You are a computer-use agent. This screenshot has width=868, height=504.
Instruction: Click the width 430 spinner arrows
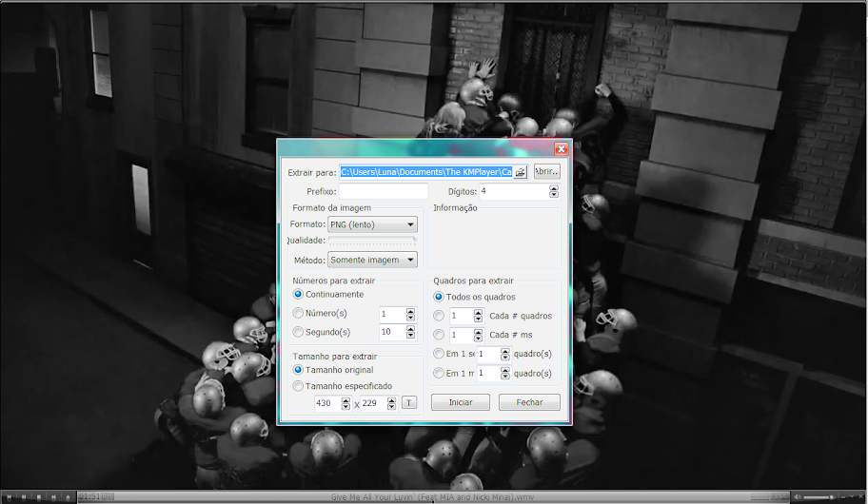(x=345, y=403)
